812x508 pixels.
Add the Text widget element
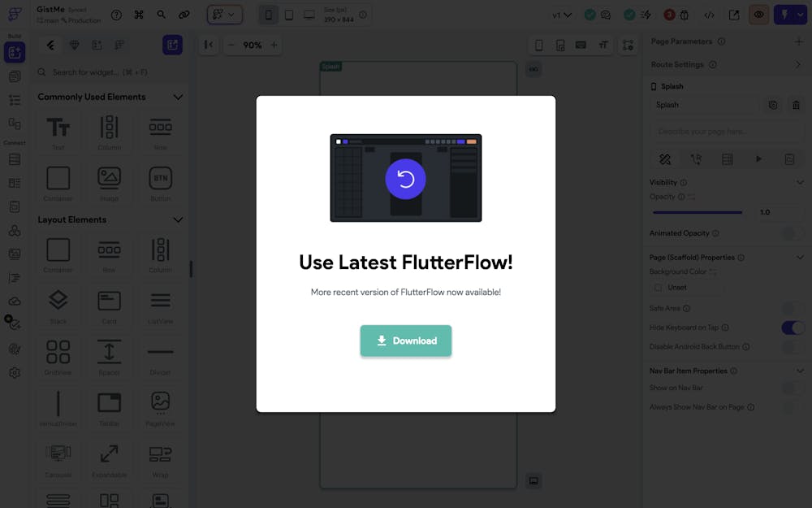click(x=58, y=132)
